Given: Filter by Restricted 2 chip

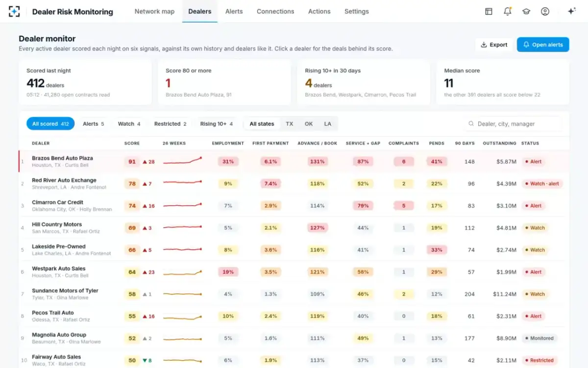Looking at the screenshot, I should coord(170,124).
